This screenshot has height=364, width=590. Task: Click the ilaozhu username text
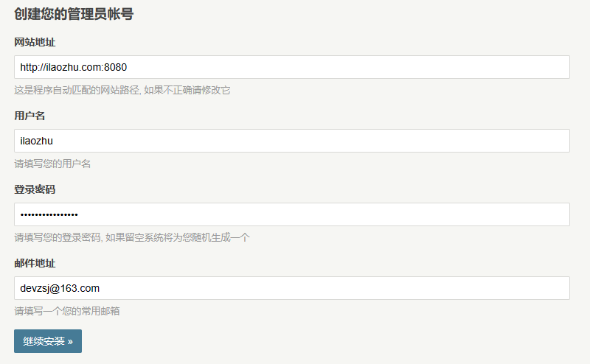click(36, 141)
